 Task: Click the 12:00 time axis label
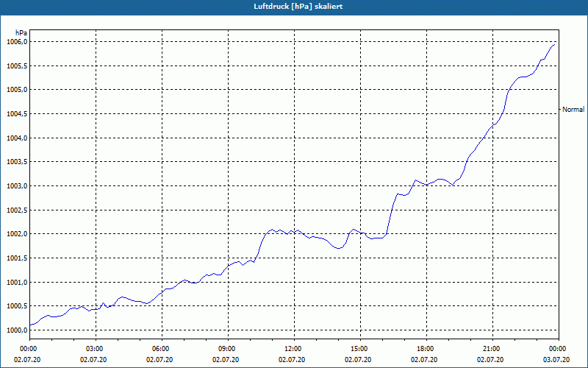click(294, 349)
